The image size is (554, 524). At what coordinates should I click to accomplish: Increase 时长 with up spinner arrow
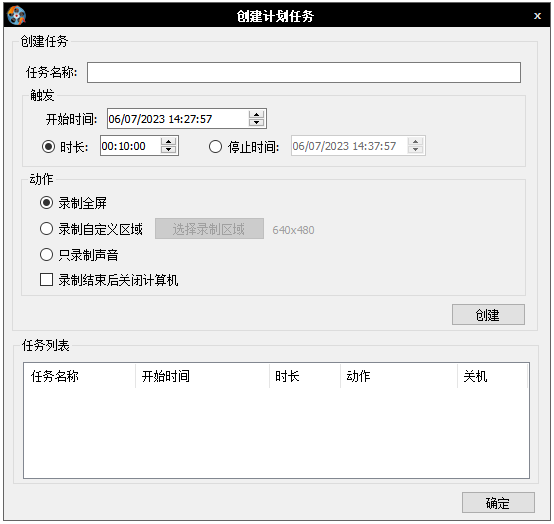click(169, 142)
